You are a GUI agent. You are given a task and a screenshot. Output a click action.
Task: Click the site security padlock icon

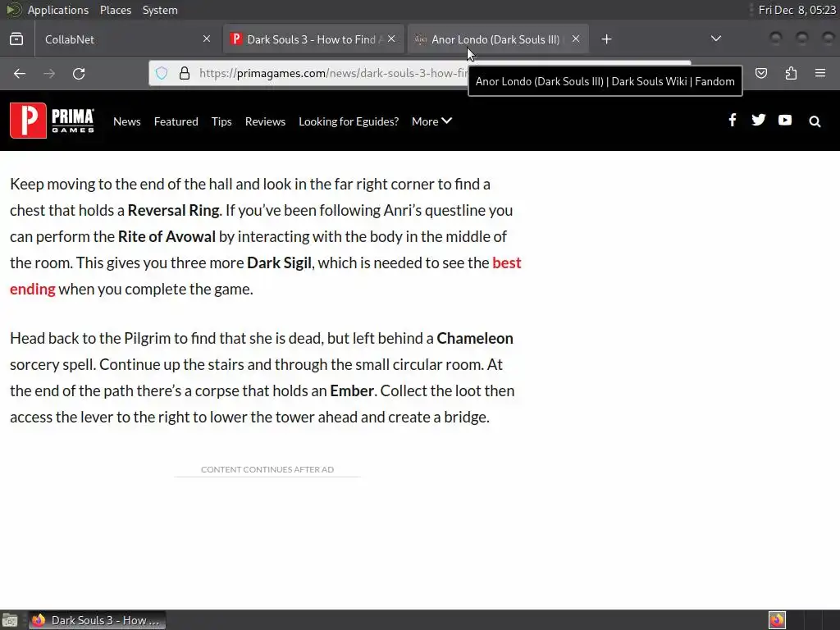185,73
